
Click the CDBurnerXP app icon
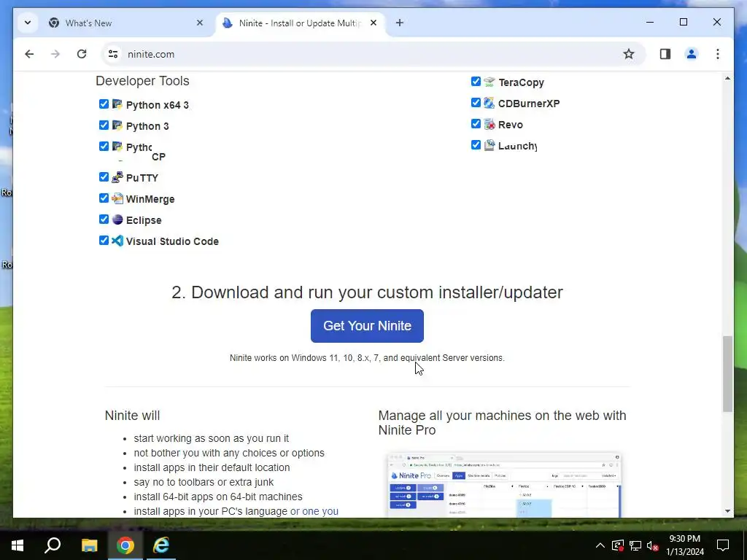click(489, 103)
